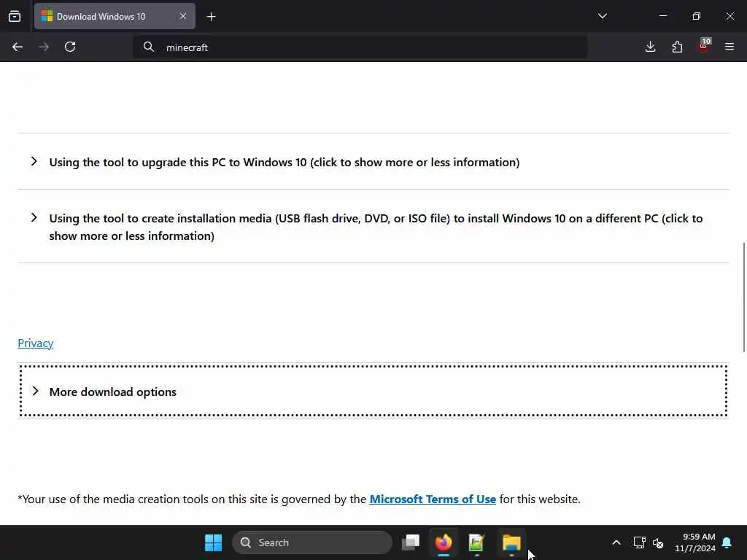Expand upgrade this PC to Windows 10 section
This screenshot has width=747, height=560.
tap(373, 162)
